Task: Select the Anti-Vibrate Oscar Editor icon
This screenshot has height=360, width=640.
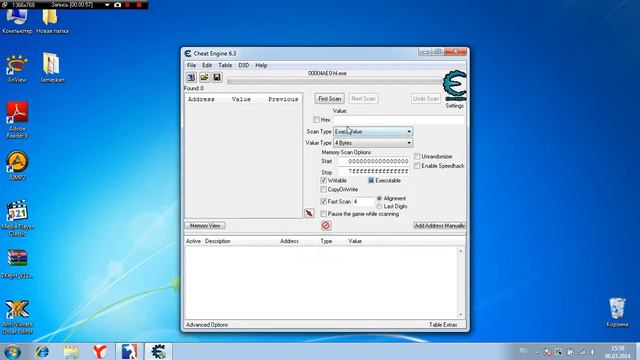Action: click(x=17, y=317)
